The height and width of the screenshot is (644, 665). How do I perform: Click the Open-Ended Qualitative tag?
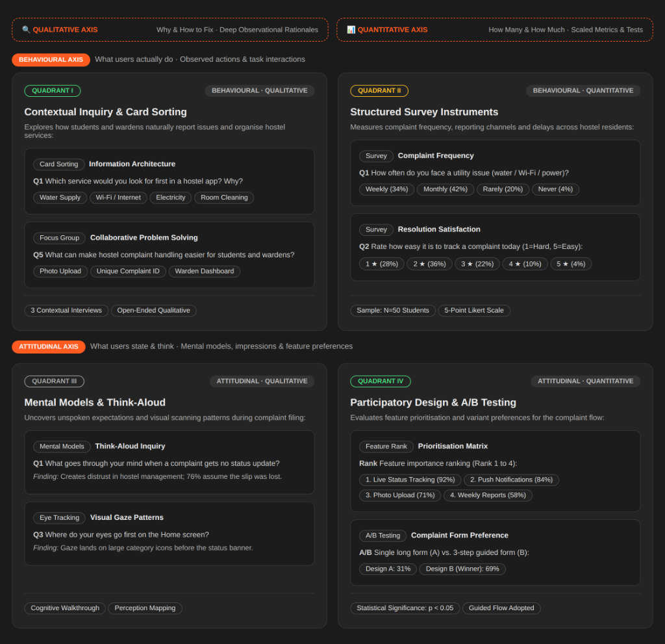click(x=153, y=311)
